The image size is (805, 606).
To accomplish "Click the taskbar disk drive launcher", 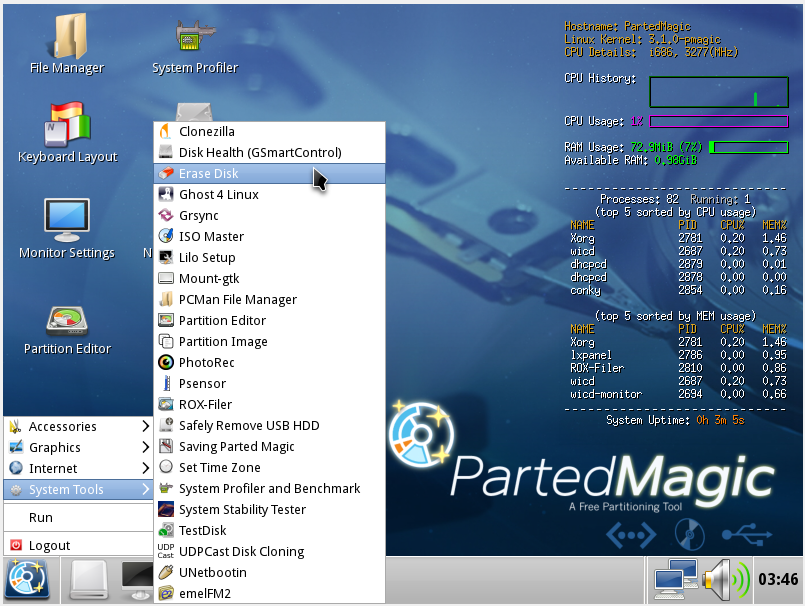I will click(89, 580).
